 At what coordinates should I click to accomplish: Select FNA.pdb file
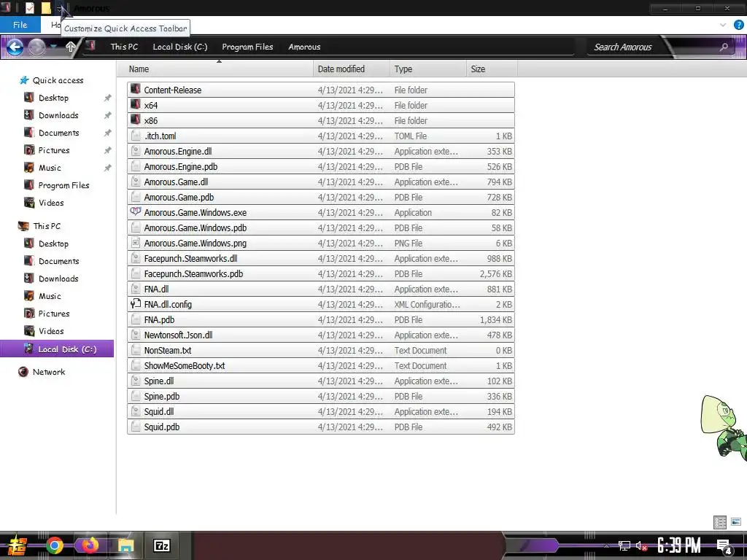[x=321, y=319]
